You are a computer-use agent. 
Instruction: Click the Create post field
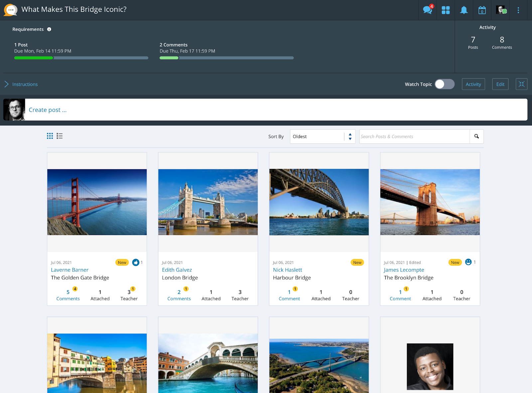(x=276, y=110)
